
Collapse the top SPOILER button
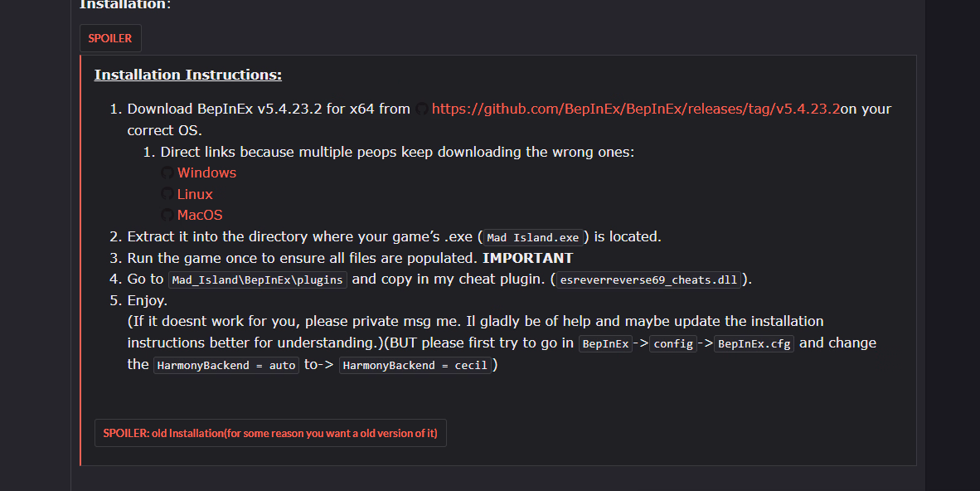pos(110,38)
